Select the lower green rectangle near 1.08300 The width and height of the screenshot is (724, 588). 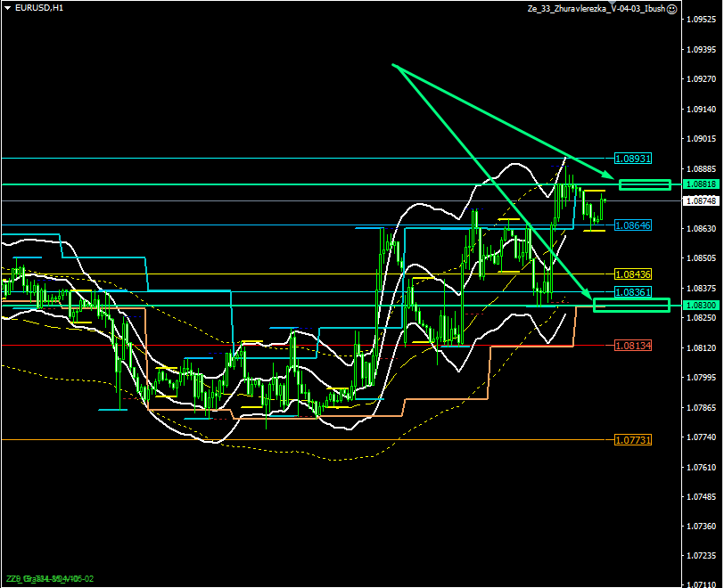(x=631, y=306)
